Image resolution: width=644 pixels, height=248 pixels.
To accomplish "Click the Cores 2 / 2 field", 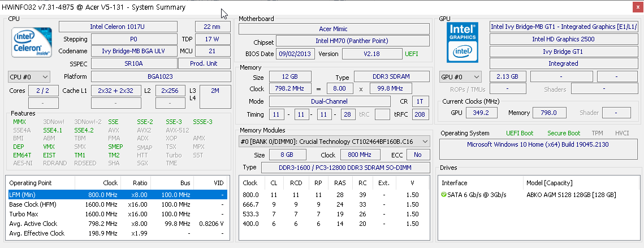I will [43, 91].
